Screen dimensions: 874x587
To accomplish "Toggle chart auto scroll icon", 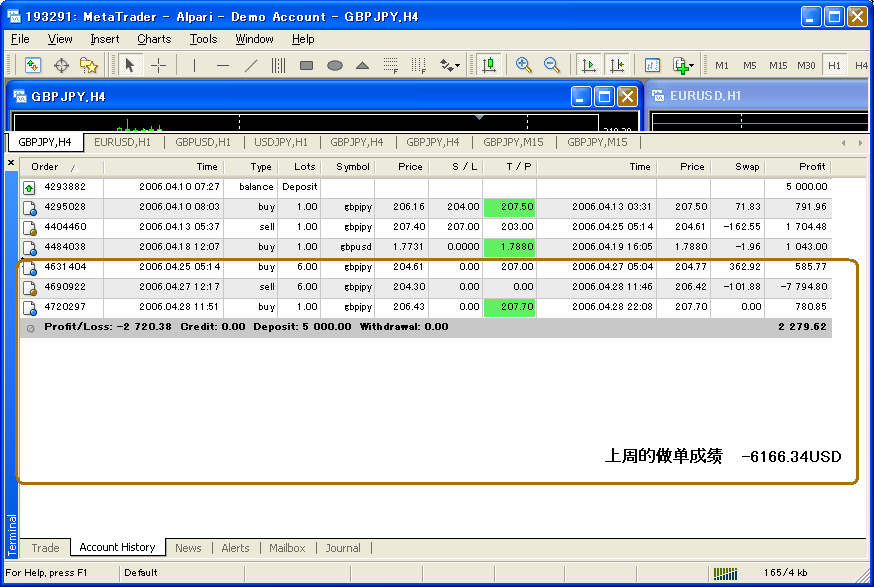I will coord(589,65).
